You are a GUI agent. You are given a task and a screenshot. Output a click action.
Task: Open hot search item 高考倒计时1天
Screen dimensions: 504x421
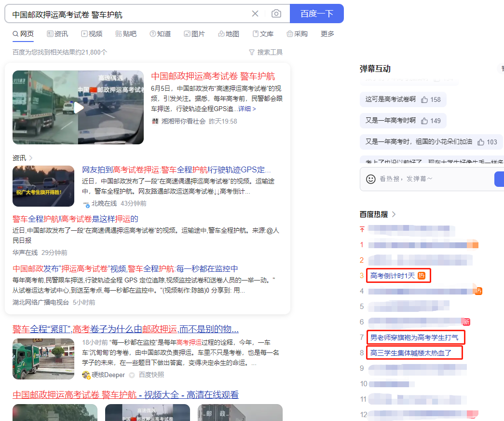coord(392,276)
